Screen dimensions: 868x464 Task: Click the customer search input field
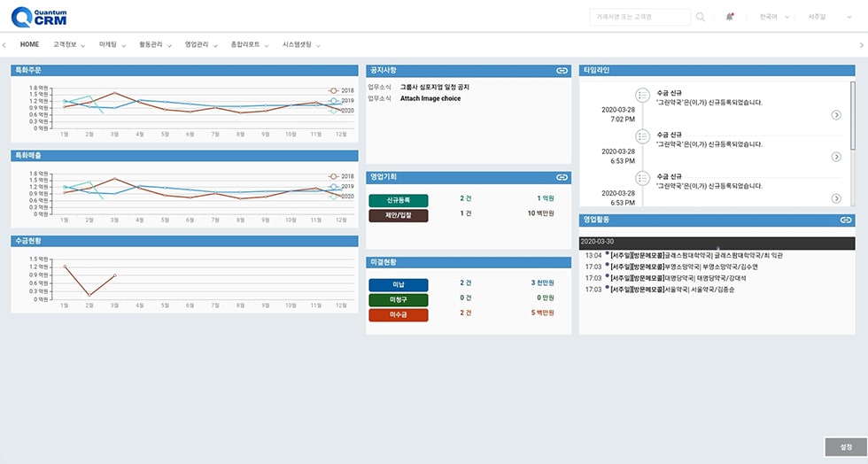click(639, 17)
